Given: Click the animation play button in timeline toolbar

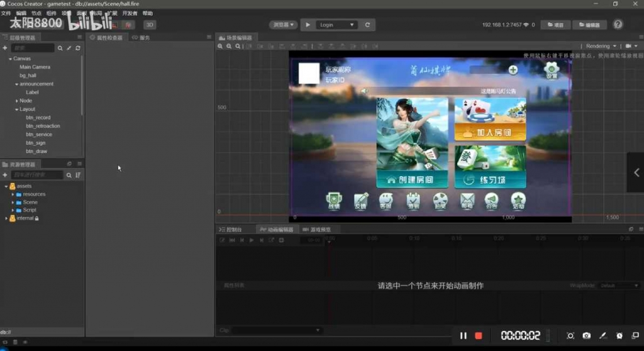Looking at the screenshot, I should coord(252,240).
